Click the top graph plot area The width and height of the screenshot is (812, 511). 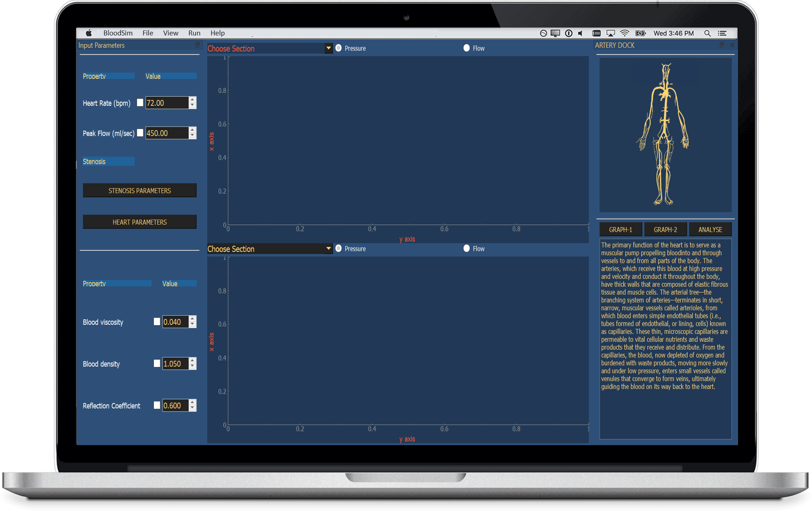point(408,141)
